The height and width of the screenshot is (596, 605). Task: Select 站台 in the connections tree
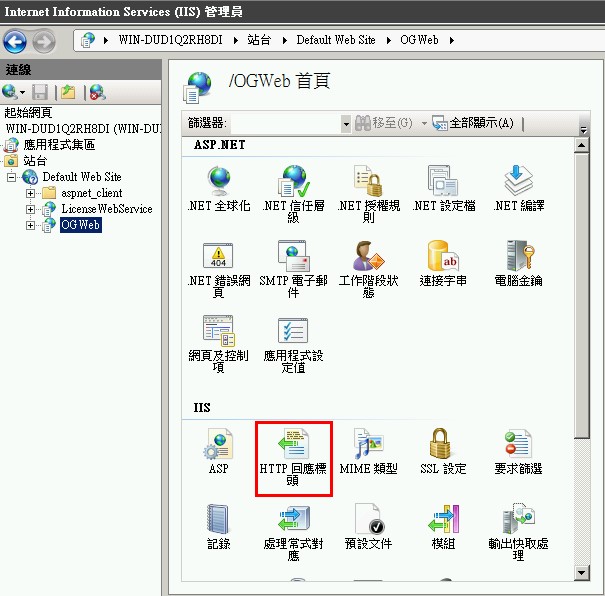coord(35,161)
